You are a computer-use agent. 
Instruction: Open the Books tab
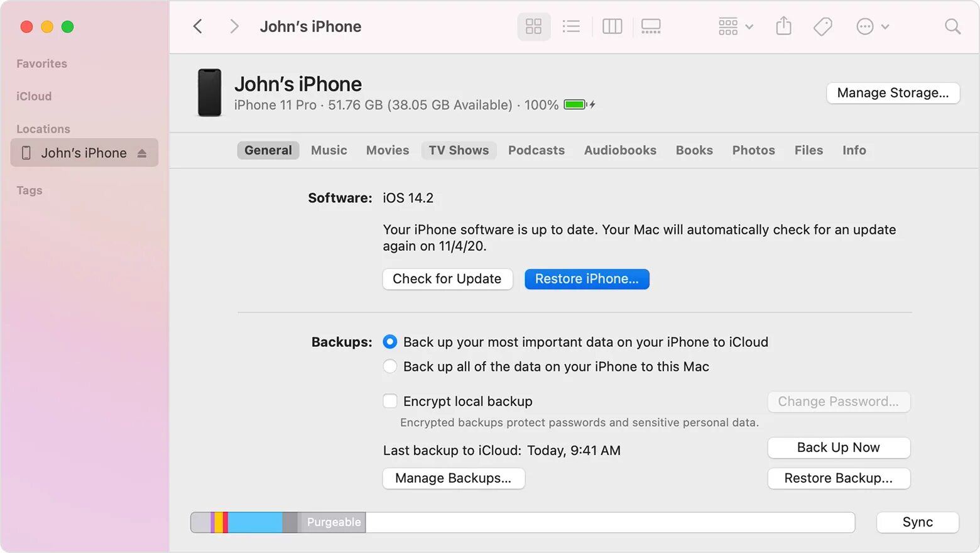(694, 150)
